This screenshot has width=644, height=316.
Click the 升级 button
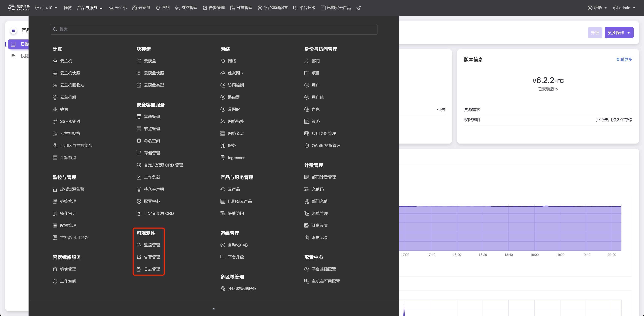point(595,33)
